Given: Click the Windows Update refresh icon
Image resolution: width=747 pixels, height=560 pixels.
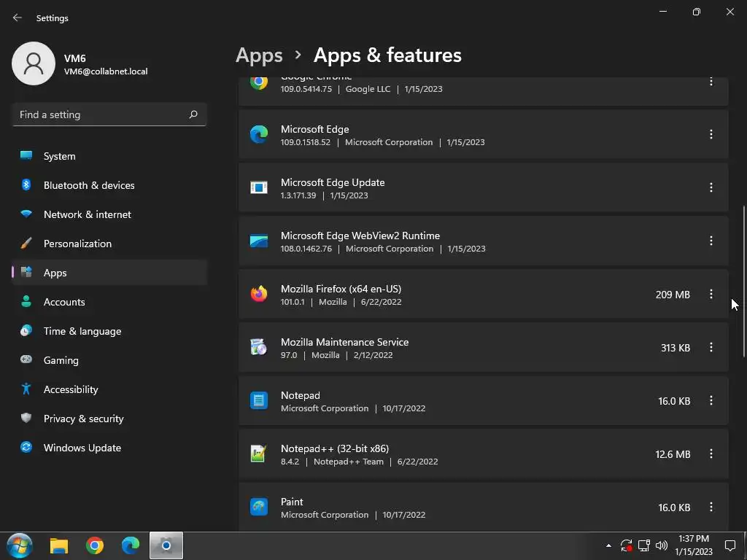Looking at the screenshot, I should [26, 447].
